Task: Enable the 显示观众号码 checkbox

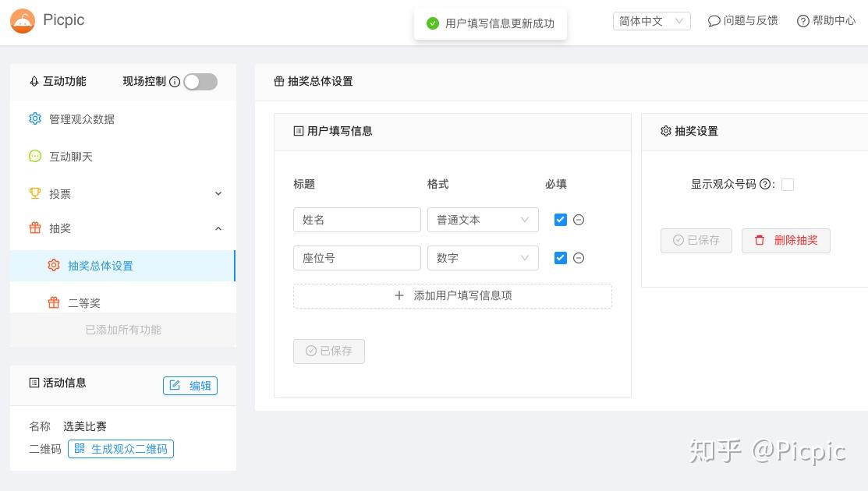Action: [787, 185]
